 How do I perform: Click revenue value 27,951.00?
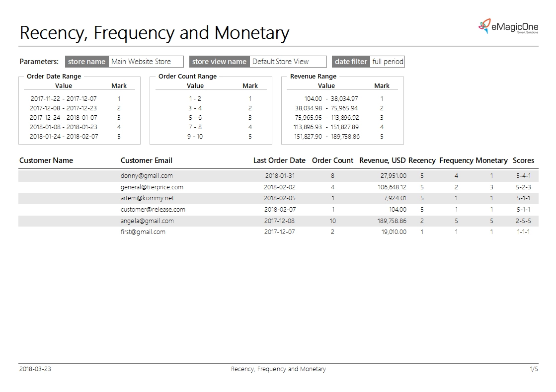tap(393, 176)
